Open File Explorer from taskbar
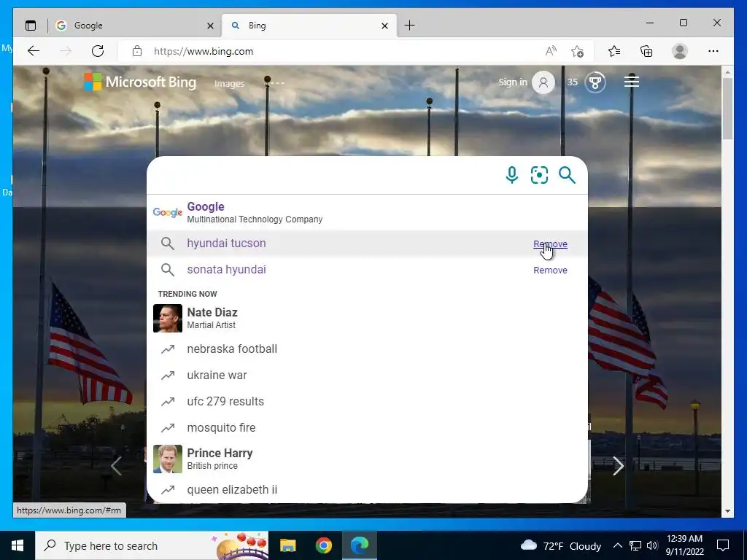Viewport: 747px width, 560px height. pyautogui.click(x=287, y=545)
